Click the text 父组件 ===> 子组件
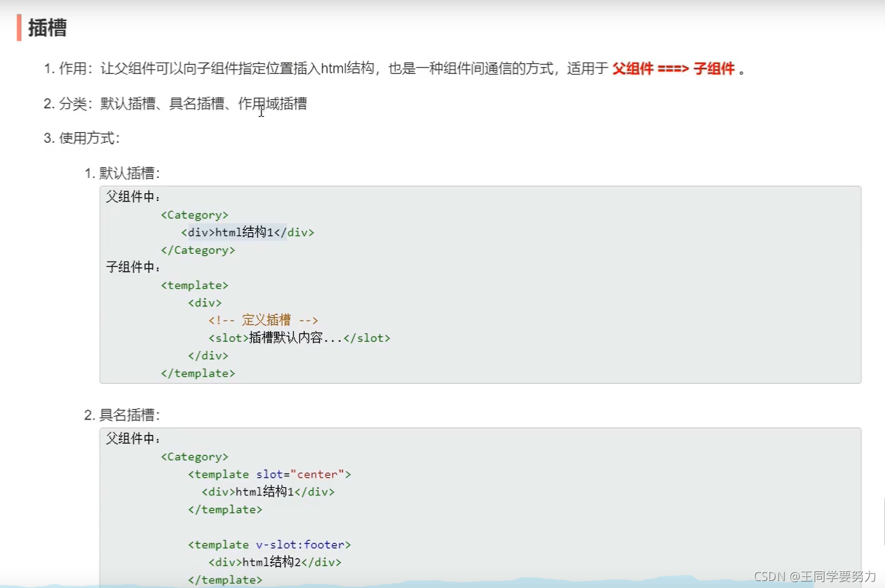The image size is (885, 588). pyautogui.click(x=673, y=68)
